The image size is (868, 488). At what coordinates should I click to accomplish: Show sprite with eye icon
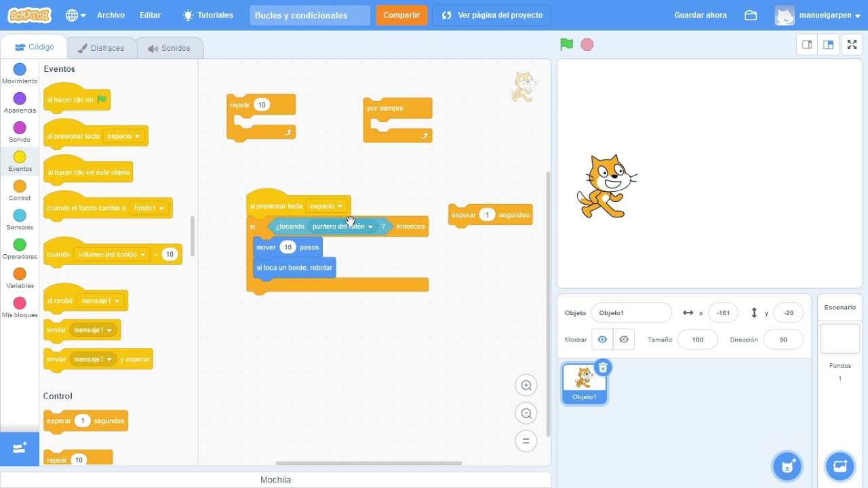tap(602, 340)
